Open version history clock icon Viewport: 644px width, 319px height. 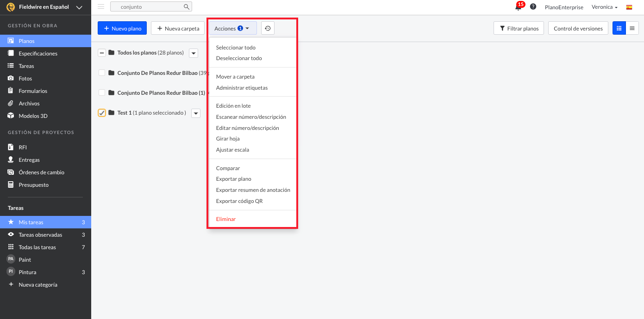[x=268, y=28]
